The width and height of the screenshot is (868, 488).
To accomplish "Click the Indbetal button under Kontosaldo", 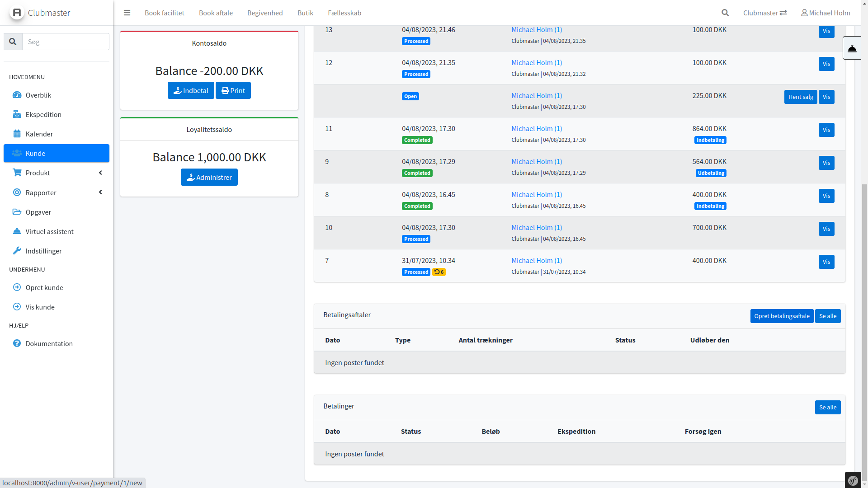I will coord(191,90).
